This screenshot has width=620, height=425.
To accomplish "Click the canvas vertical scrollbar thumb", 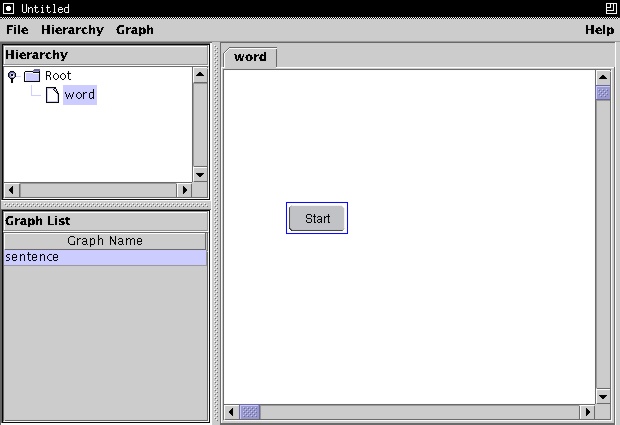I will pyautogui.click(x=603, y=93).
